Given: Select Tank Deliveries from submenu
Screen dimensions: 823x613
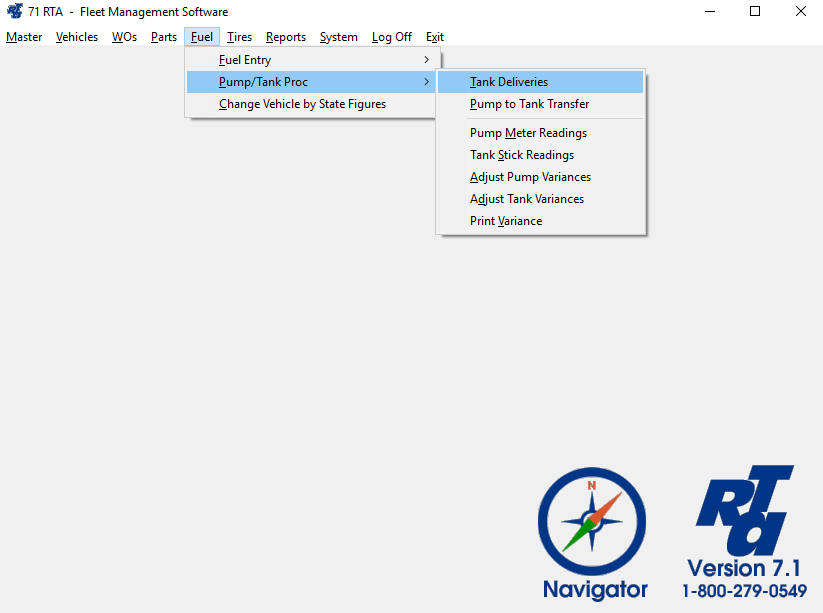Looking at the screenshot, I should tap(509, 82).
